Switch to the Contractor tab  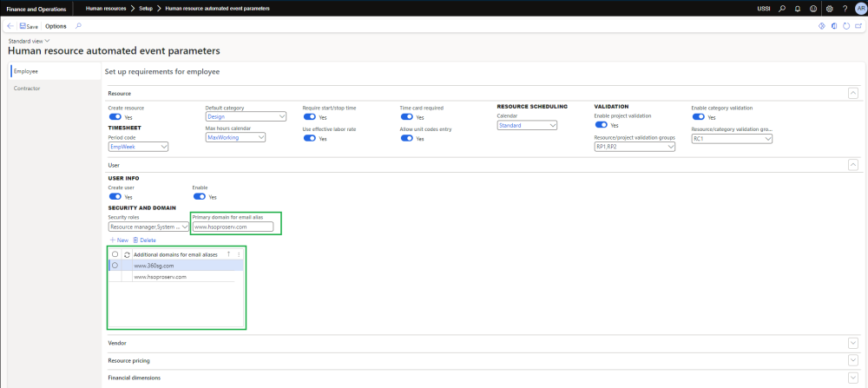click(x=27, y=89)
